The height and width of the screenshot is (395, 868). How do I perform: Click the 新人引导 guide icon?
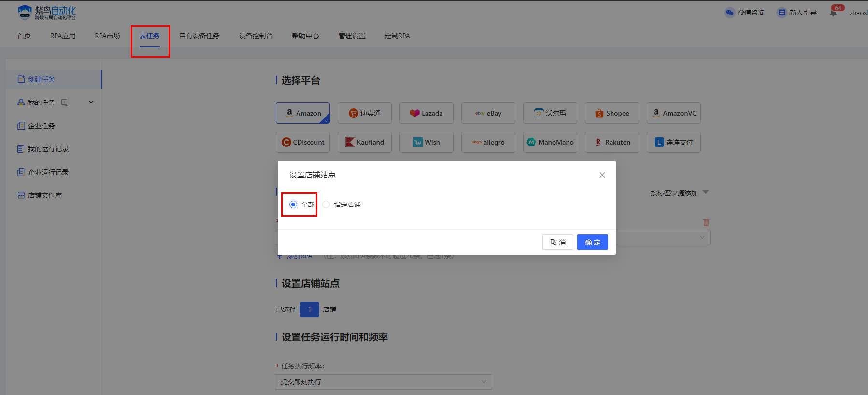pyautogui.click(x=782, y=13)
